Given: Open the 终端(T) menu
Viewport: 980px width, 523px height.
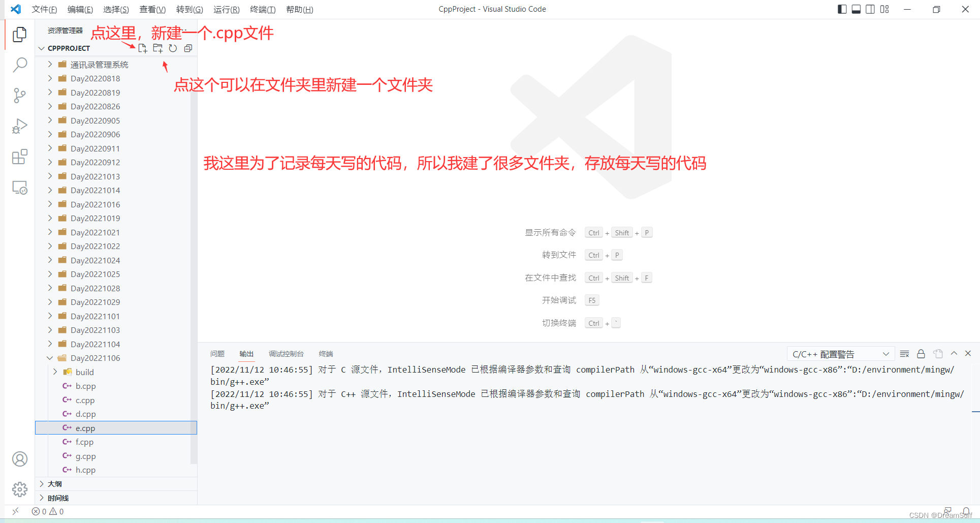Looking at the screenshot, I should pos(263,9).
